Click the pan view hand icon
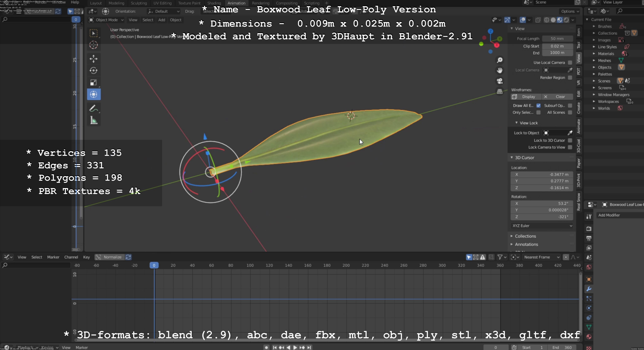Viewport: 644px width, 350px height. (x=499, y=71)
